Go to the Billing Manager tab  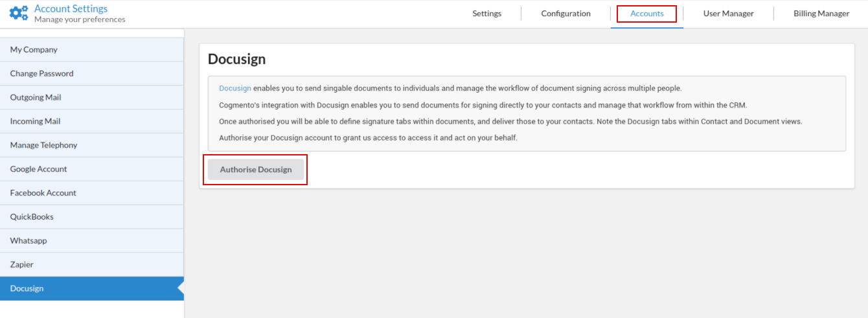click(x=821, y=14)
